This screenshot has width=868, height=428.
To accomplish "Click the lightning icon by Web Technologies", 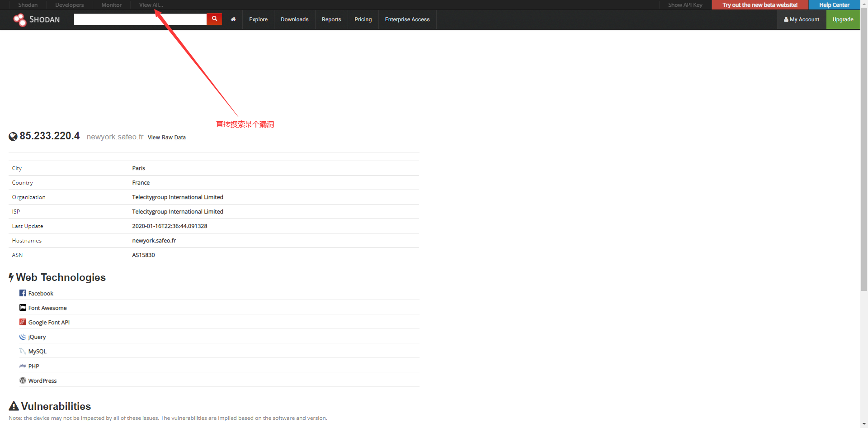I will coord(11,277).
